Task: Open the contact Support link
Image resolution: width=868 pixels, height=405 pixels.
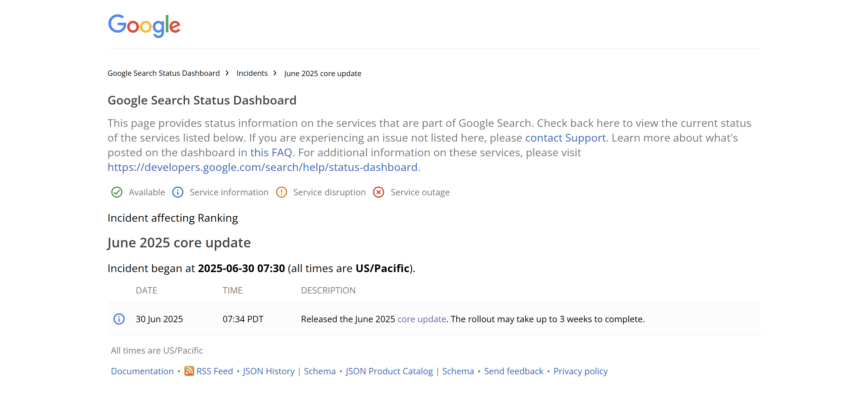Action: coord(566,138)
